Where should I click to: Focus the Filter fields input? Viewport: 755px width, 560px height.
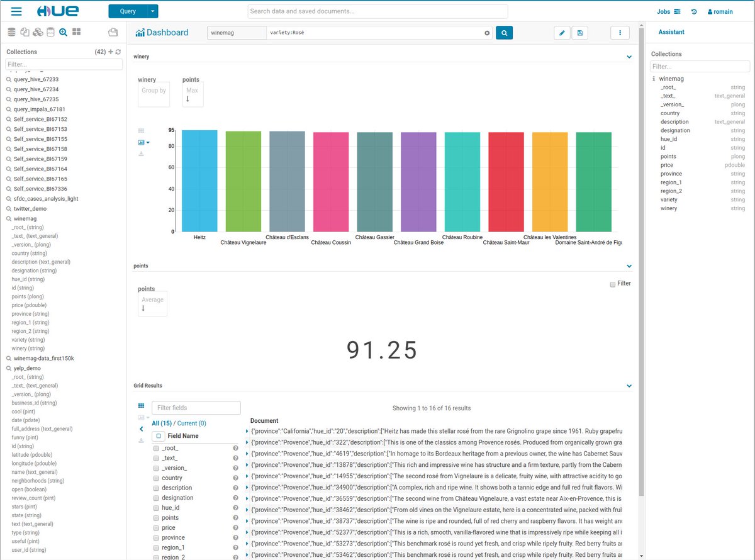196,408
